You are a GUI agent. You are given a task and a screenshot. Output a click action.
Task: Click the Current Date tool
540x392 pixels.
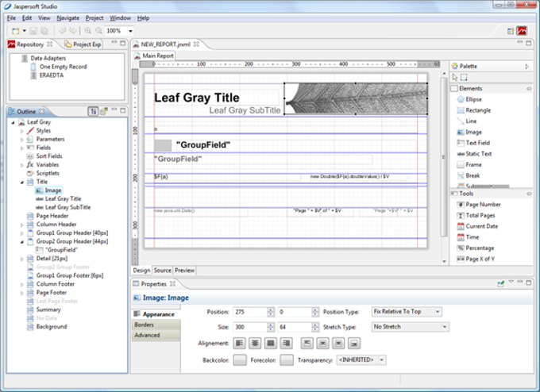483,226
